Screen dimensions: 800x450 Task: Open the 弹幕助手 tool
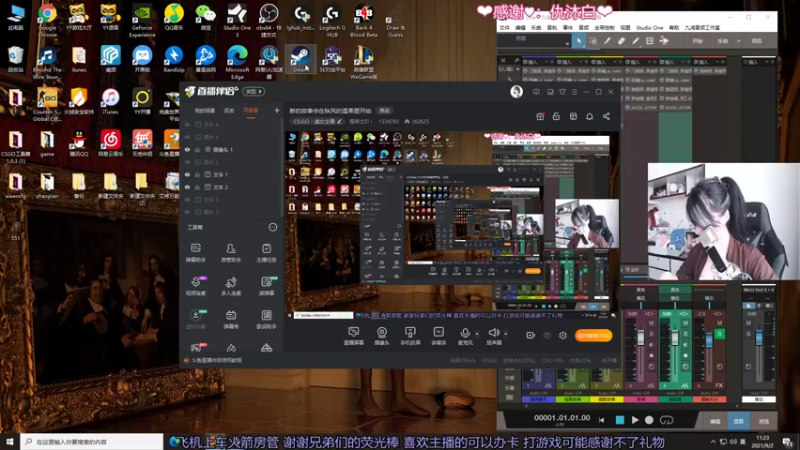pyautogui.click(x=195, y=253)
